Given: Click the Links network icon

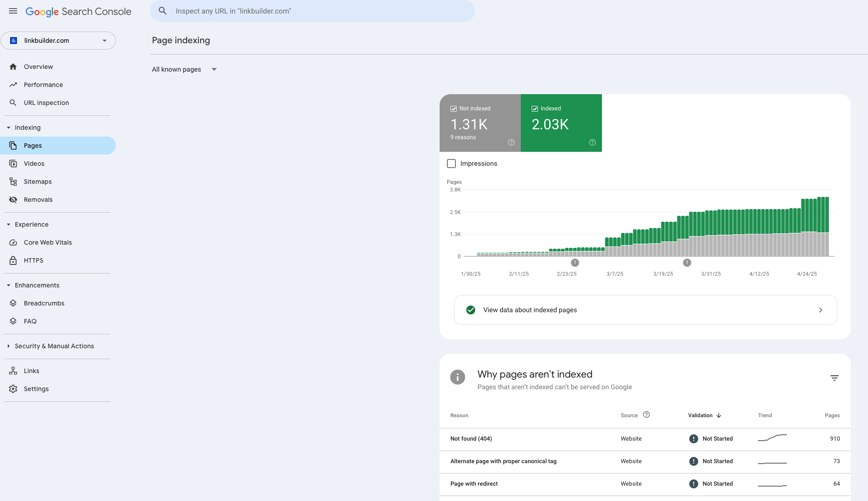Looking at the screenshot, I should [13, 371].
